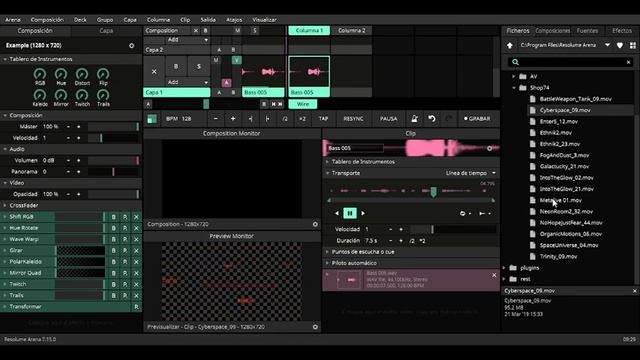This screenshot has height=360, width=640.
Task: Remove the Shift RGB effect
Action: click(136, 217)
